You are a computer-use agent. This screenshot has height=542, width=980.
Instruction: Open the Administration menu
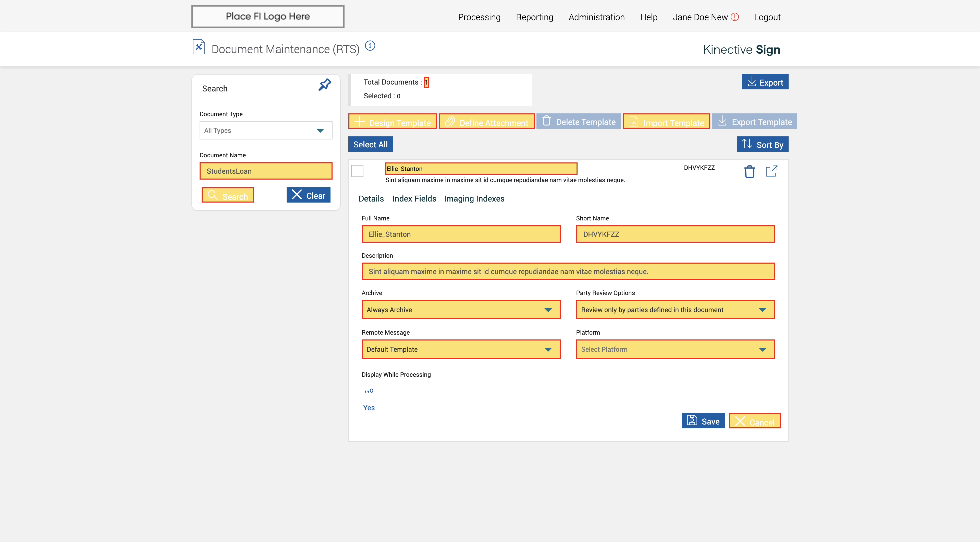596,17
